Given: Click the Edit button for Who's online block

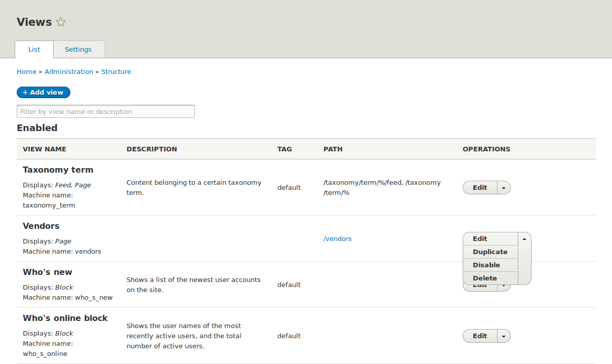Looking at the screenshot, I should pyautogui.click(x=479, y=336).
